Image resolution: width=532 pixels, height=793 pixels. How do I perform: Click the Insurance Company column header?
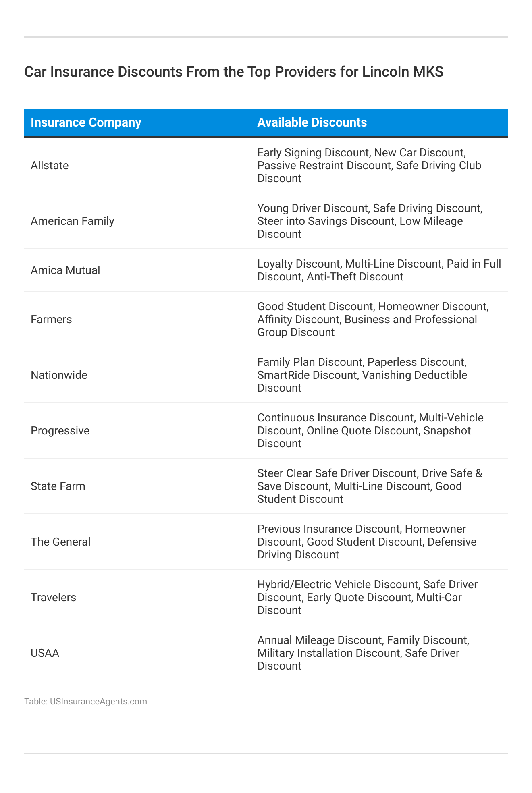pos(86,122)
